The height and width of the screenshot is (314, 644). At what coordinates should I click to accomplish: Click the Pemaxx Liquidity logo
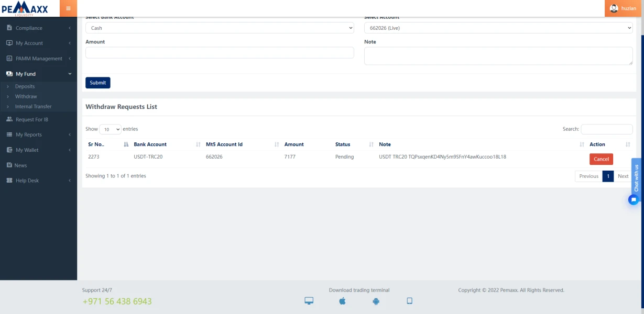pos(25,9)
